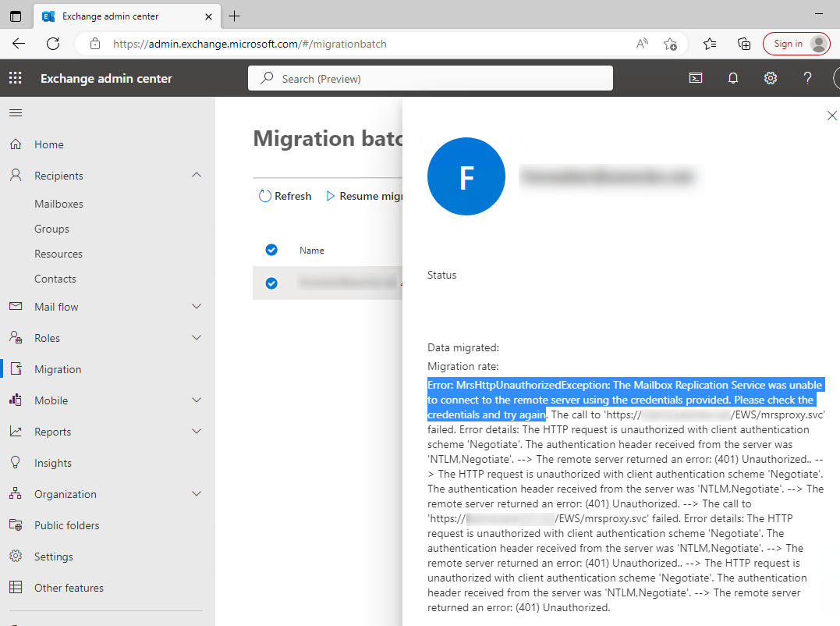Deselect the migration batch row checkbox
Screen dimensions: 840x626
(x=271, y=283)
